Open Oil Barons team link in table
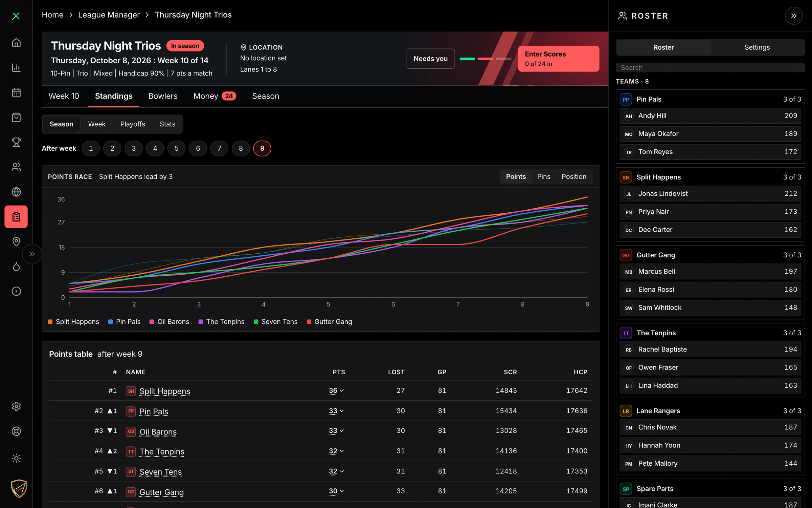The image size is (812, 508). point(158,432)
